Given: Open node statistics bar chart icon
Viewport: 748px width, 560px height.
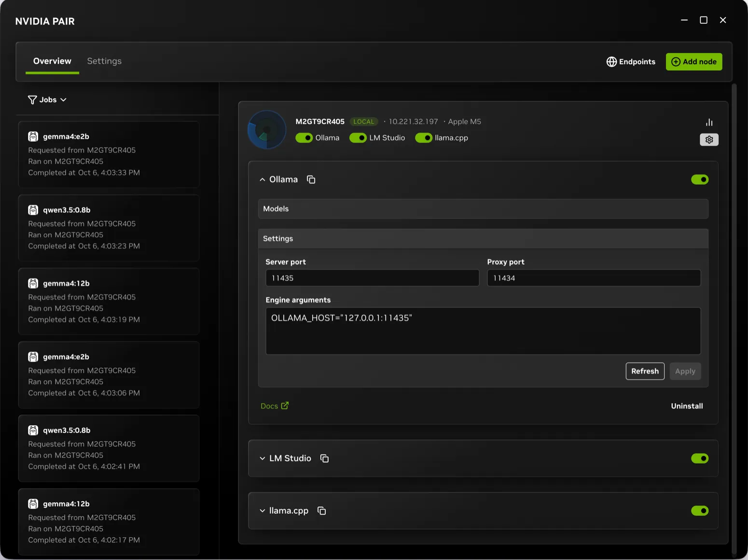Looking at the screenshot, I should coord(709,122).
